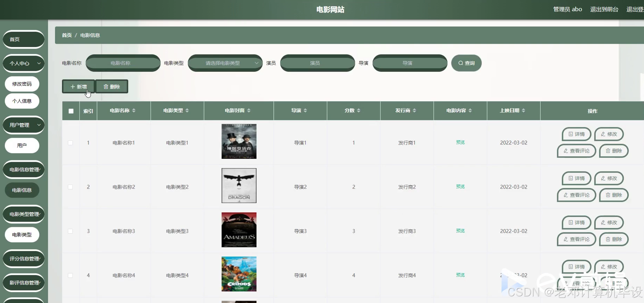Check the box for row 电影名称4

(70, 276)
